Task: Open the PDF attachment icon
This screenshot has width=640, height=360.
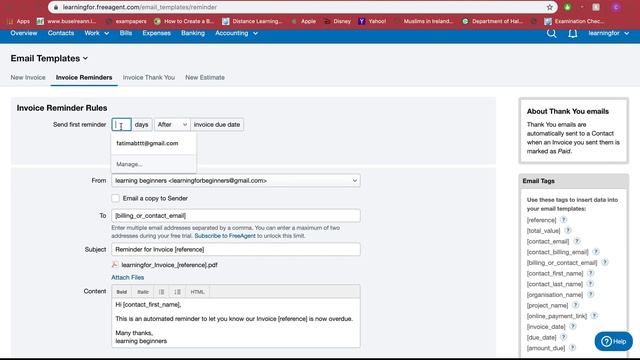Action: pyautogui.click(x=115, y=264)
